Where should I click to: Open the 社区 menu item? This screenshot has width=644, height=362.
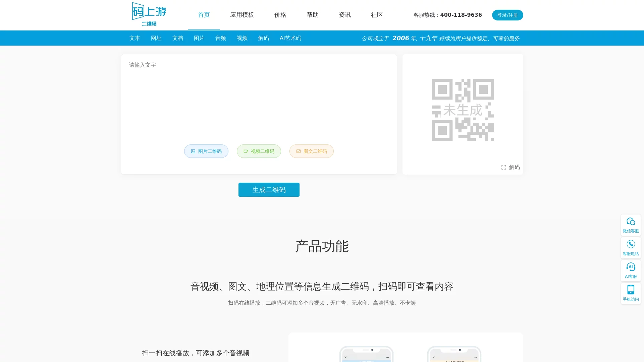[377, 15]
